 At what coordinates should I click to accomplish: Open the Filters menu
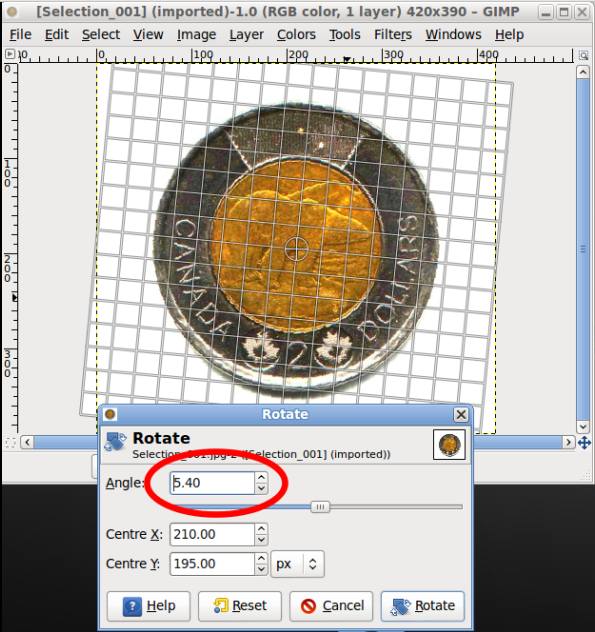coord(393,35)
